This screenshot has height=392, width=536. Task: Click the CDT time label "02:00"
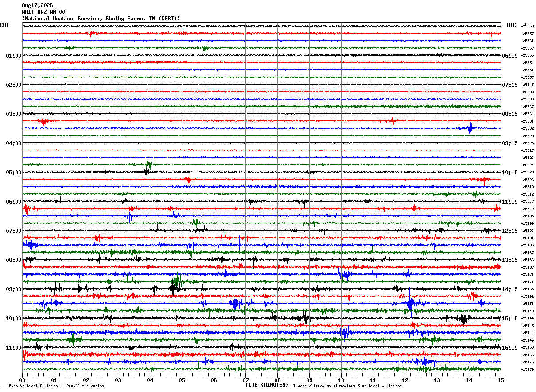tap(13, 85)
